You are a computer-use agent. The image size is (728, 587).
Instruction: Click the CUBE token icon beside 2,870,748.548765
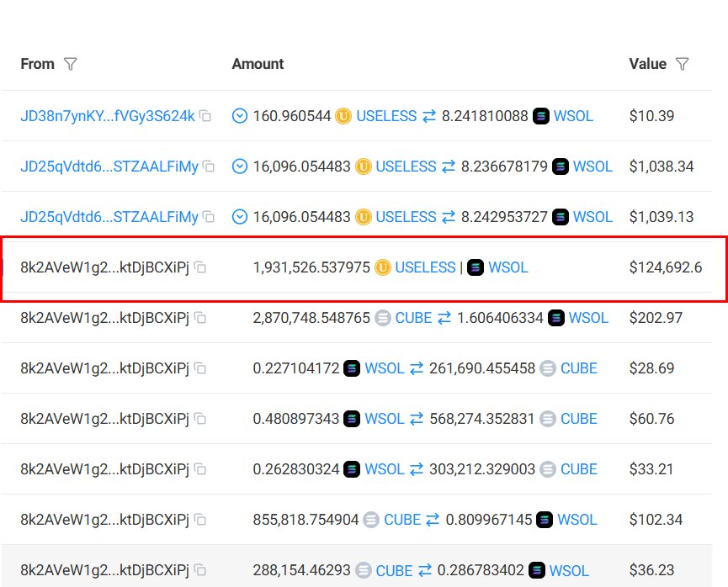point(383,318)
